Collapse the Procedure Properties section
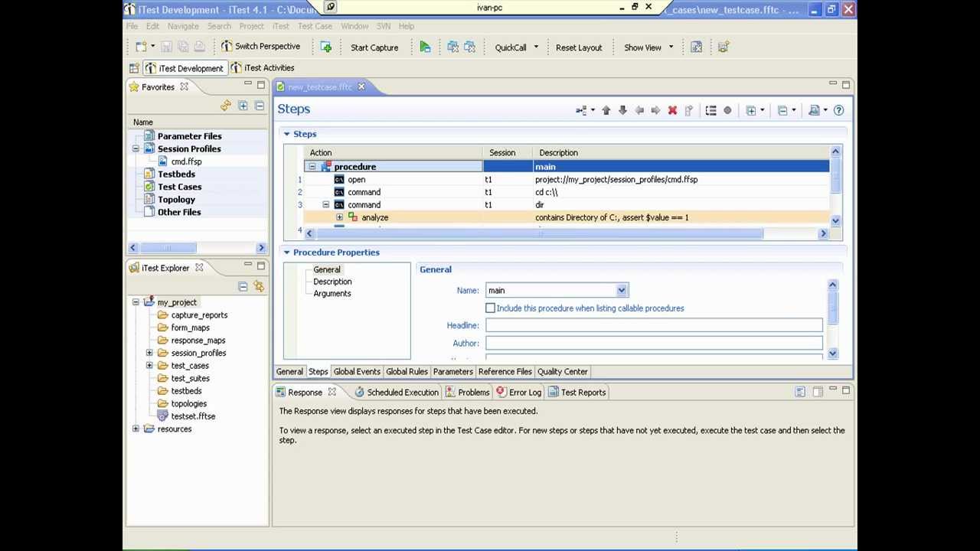Image resolution: width=980 pixels, height=551 pixels. [x=287, y=253]
